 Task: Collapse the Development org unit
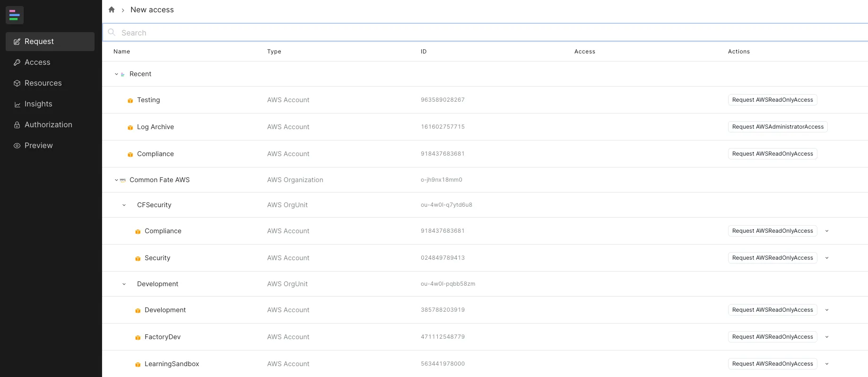pyautogui.click(x=124, y=284)
